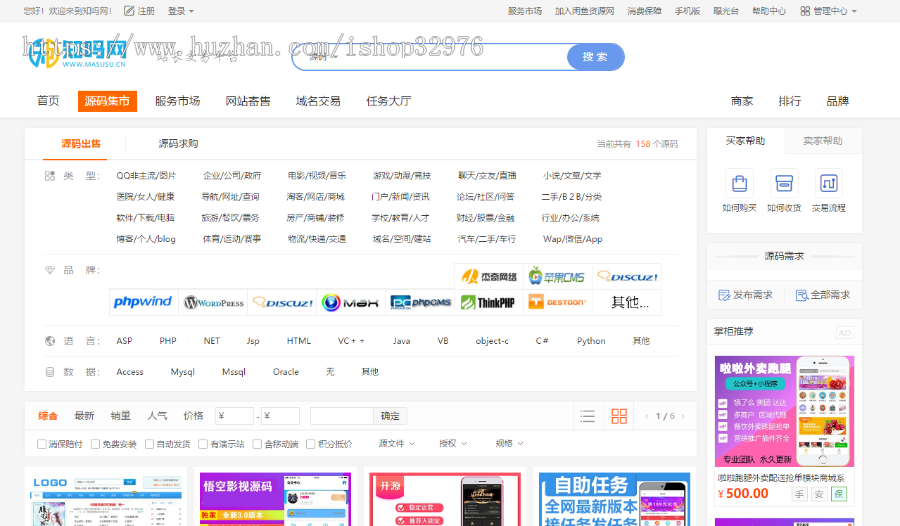Switch to list view layout icon

point(587,416)
